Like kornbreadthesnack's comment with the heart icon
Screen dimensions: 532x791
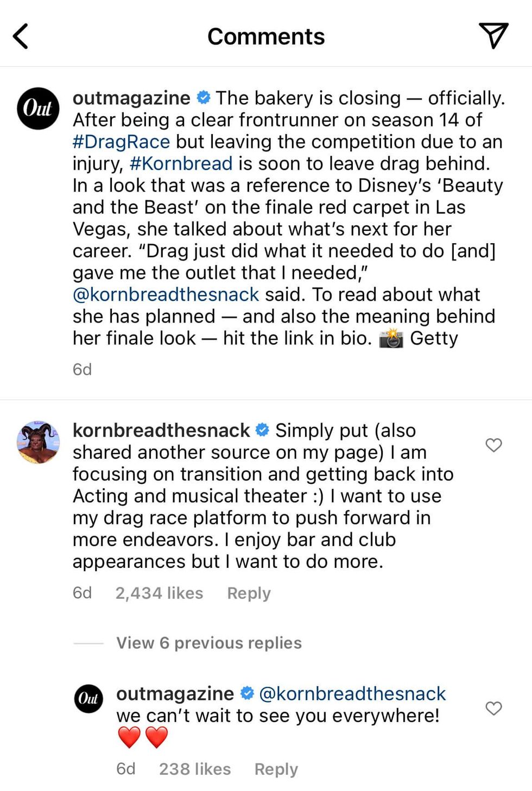(x=493, y=445)
